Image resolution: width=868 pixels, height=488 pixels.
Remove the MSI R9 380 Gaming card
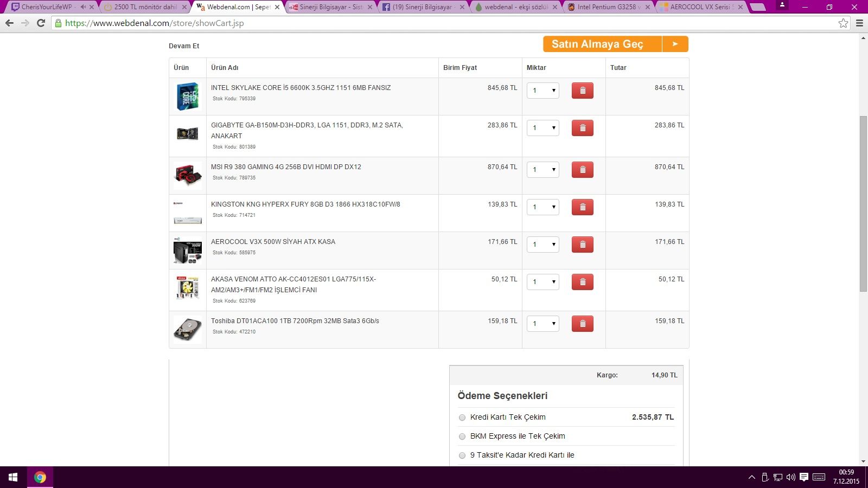click(582, 170)
